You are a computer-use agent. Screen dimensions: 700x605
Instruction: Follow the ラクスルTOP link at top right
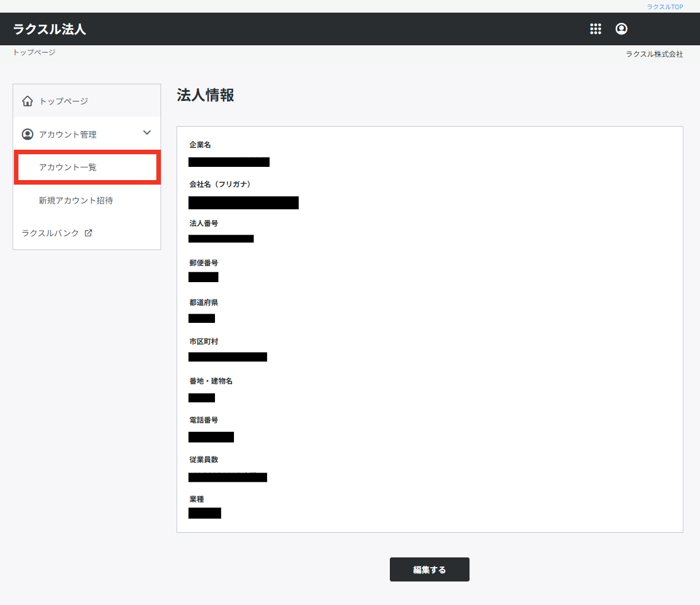click(x=665, y=7)
